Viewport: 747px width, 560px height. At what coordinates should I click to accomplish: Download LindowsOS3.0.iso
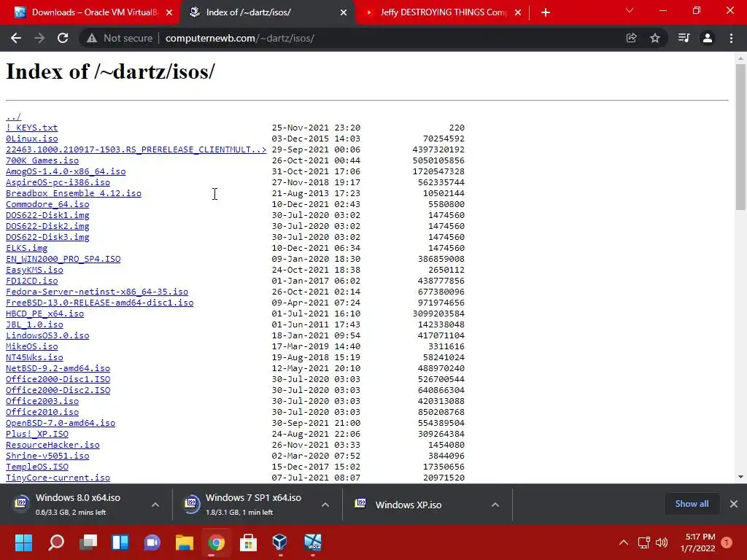47,335
